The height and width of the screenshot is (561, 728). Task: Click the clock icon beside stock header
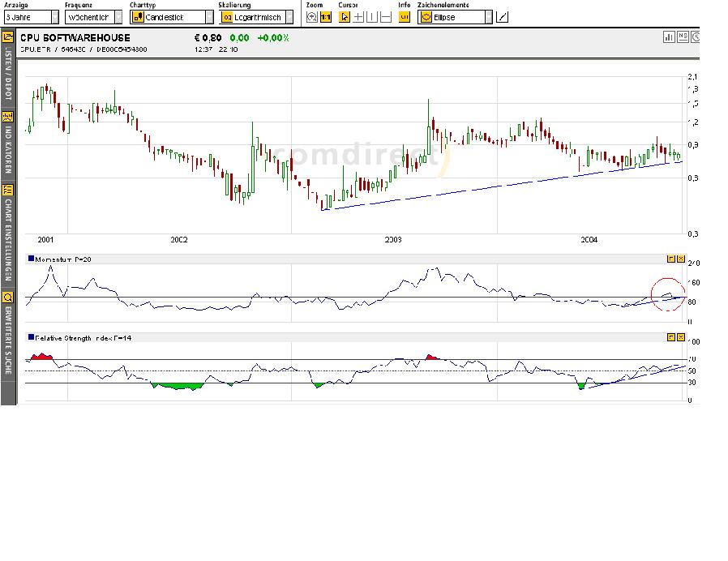point(695,36)
